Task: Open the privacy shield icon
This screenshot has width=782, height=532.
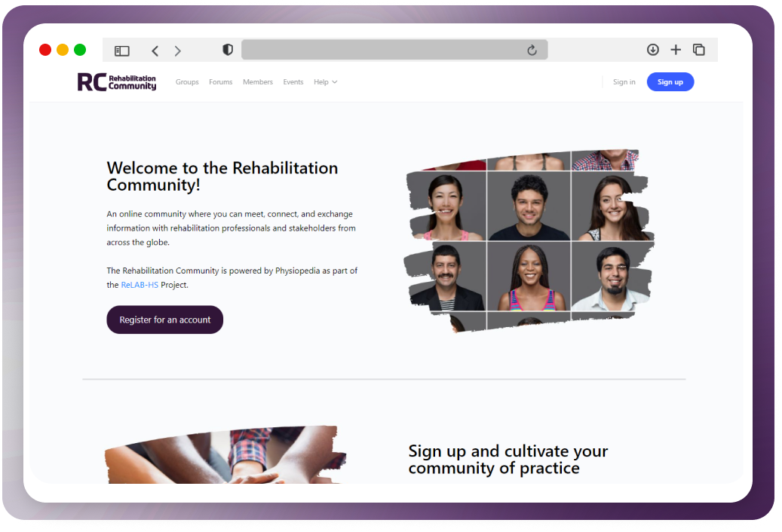Action: point(228,50)
